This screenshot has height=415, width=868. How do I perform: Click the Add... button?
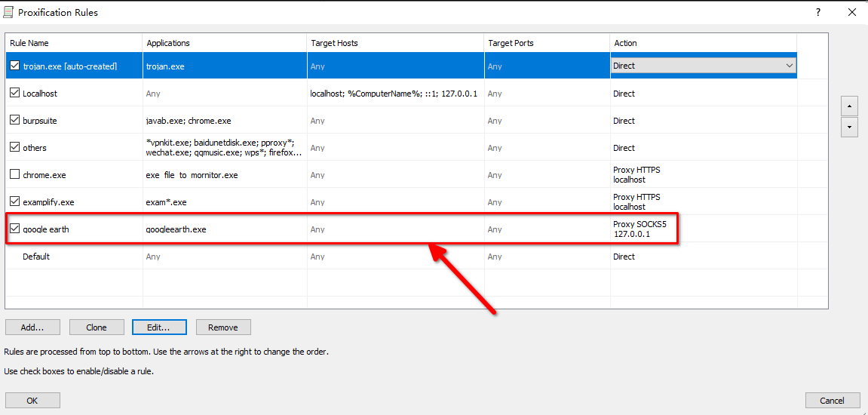[32, 327]
